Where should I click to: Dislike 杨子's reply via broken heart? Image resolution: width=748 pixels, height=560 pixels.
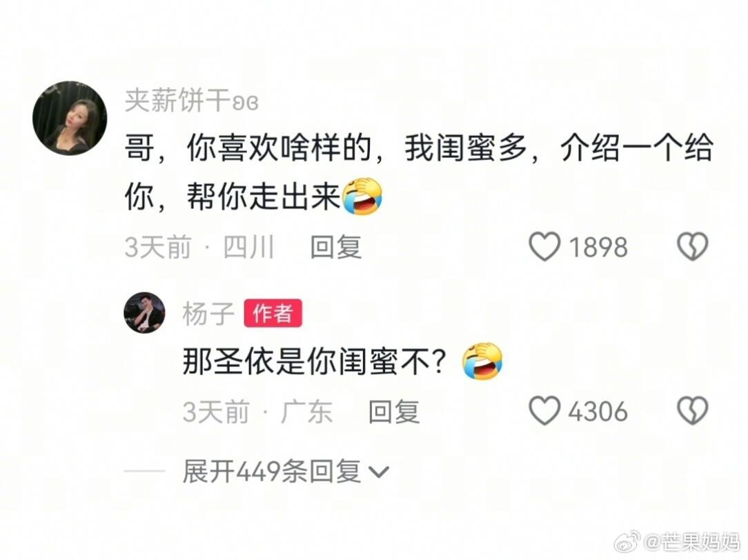(x=693, y=411)
